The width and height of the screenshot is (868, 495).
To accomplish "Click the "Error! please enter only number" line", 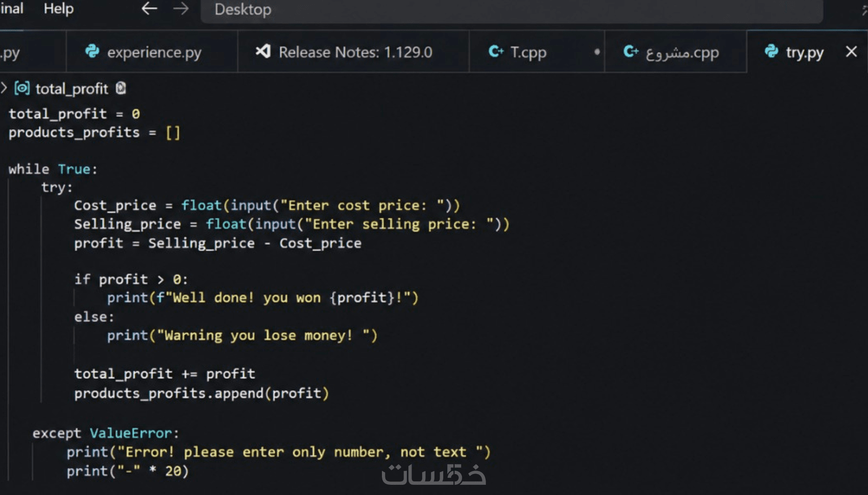I will (278, 452).
